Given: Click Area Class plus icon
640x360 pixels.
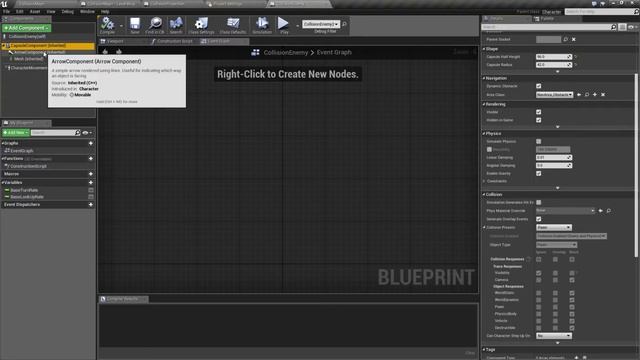Looking at the screenshot, I should pyautogui.click(x=595, y=95).
